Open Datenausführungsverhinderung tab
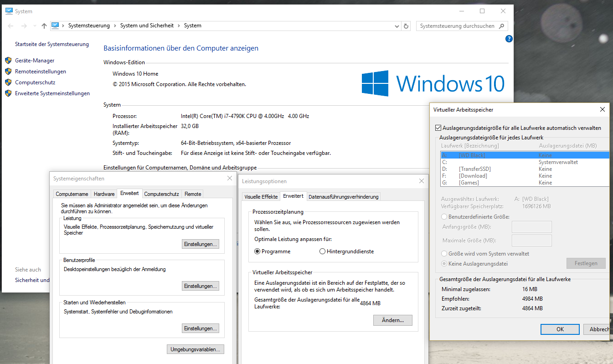This screenshot has height=364, width=613. pos(343,197)
